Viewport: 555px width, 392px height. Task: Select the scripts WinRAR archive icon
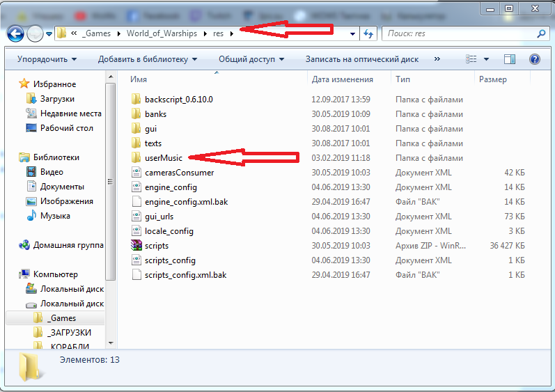pos(136,245)
